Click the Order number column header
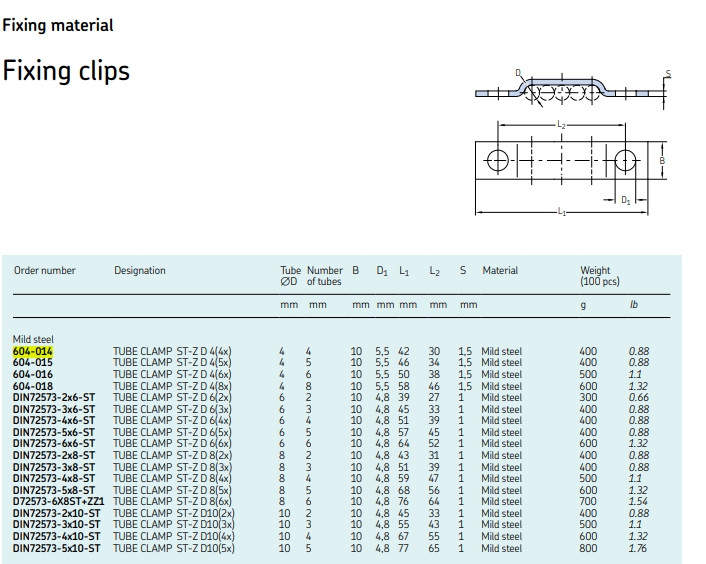Image resolution: width=706 pixels, height=564 pixels. [x=45, y=271]
